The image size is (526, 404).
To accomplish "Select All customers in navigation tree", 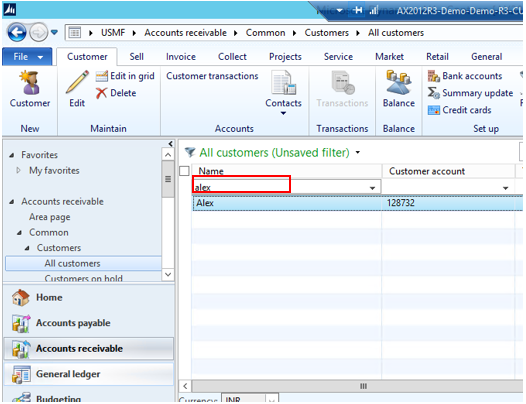I will (x=83, y=263).
